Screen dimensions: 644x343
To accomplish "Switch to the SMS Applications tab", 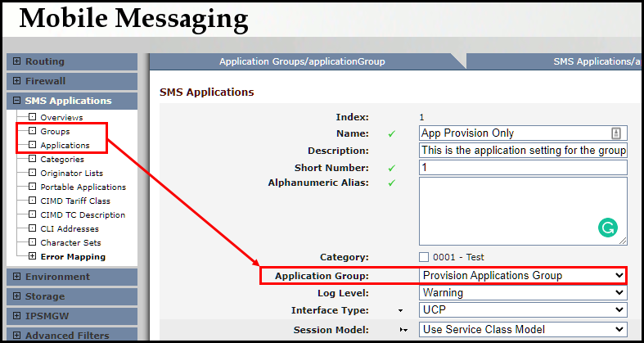I will tap(552, 61).
